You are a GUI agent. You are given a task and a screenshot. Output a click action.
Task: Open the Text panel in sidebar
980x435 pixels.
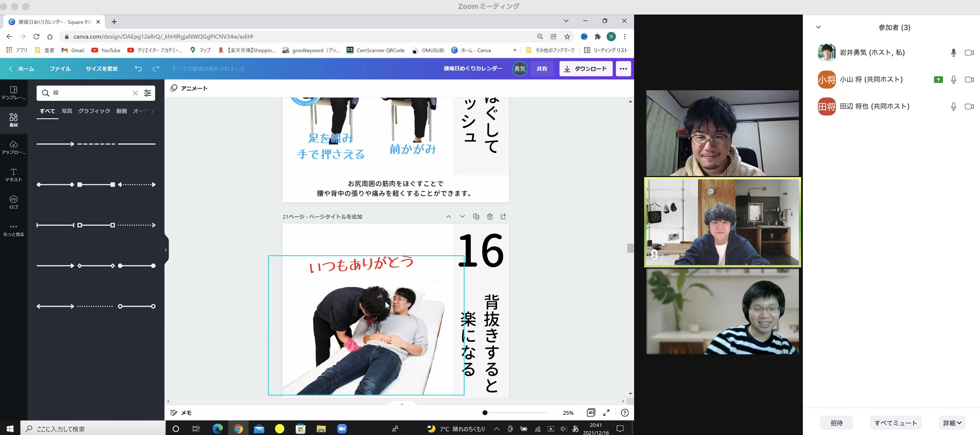coord(14,175)
